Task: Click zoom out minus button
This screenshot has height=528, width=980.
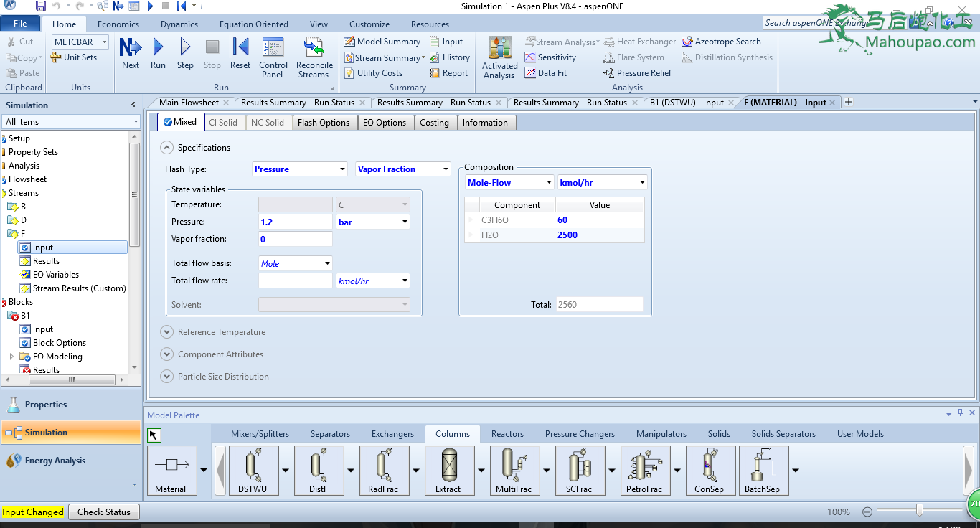Action: (867, 512)
